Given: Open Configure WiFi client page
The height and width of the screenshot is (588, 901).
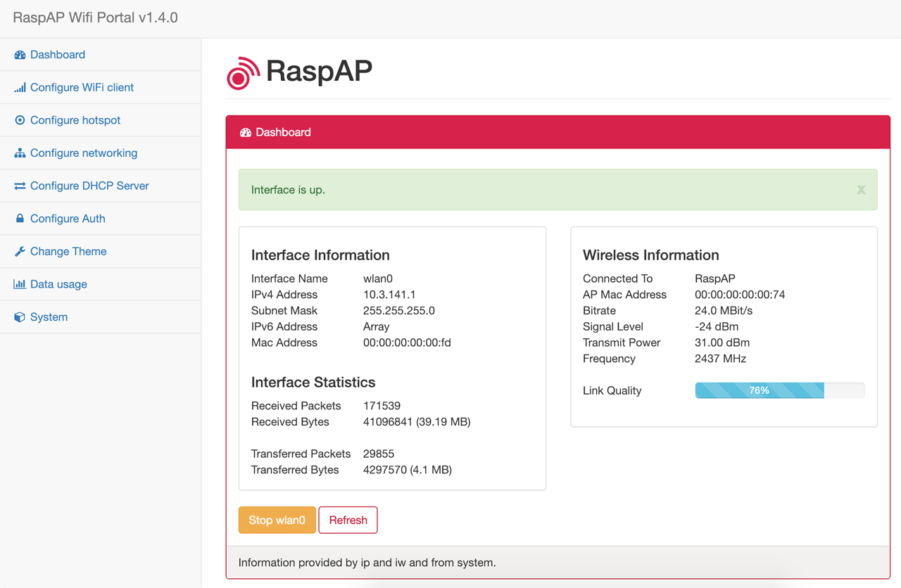Looking at the screenshot, I should click(x=101, y=87).
